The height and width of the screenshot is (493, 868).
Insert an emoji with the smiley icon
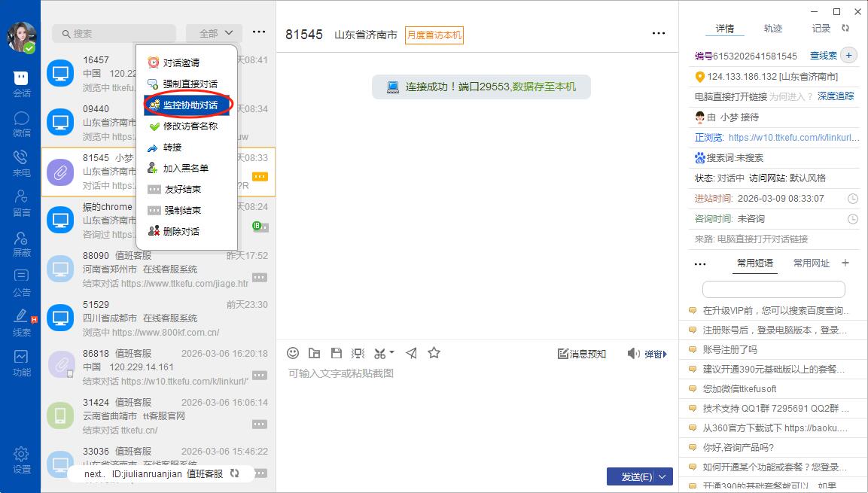tap(294, 353)
